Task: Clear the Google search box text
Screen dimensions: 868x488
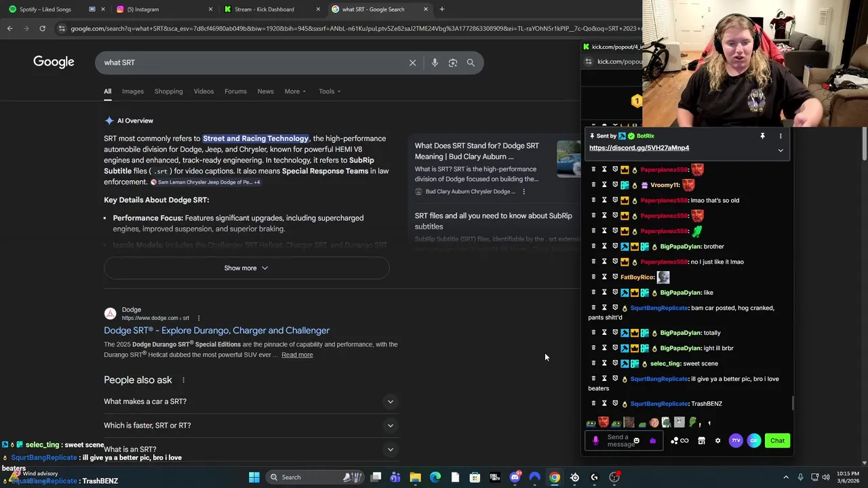Action: [412, 62]
